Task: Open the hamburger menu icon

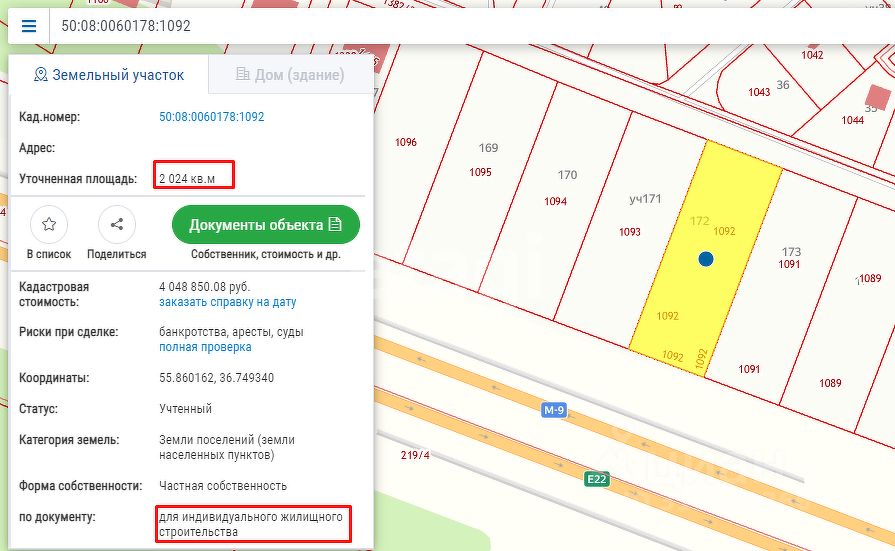Action: point(29,26)
